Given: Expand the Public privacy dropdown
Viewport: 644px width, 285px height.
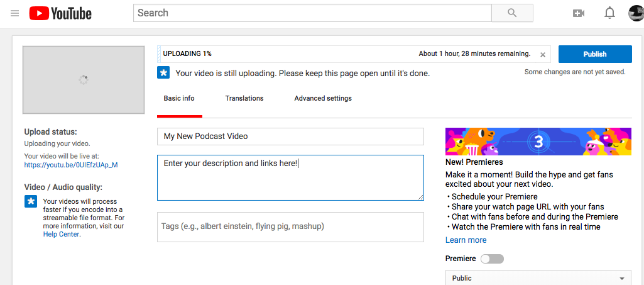Looking at the screenshot, I should click(x=538, y=278).
